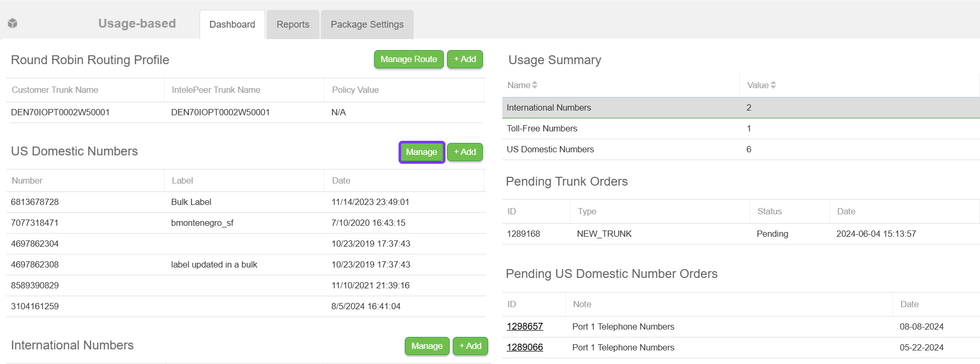
Task: Open pending order 1298657
Action: click(525, 326)
